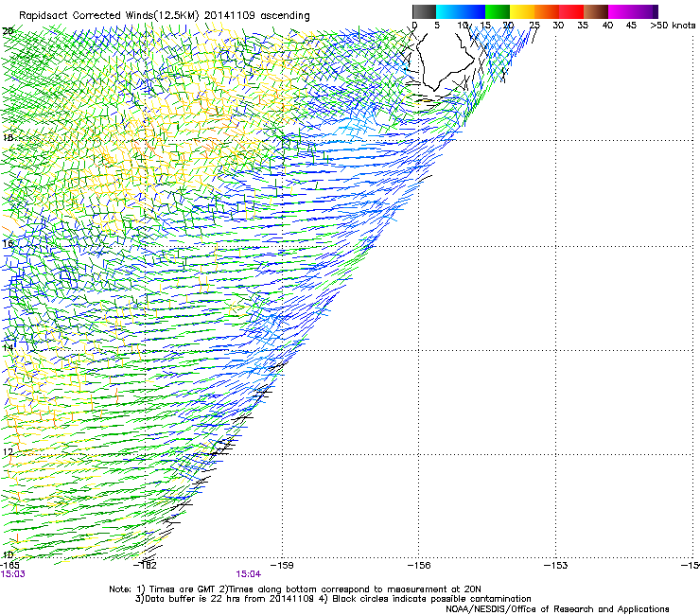The image size is (700, 615).
Task: Click the latitude label "16" on left axis
Action: (8, 243)
